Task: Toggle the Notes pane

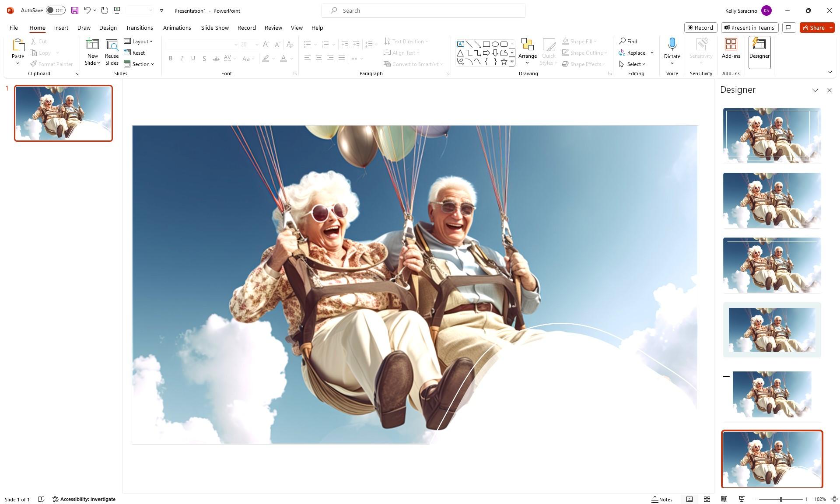Action: point(662,499)
